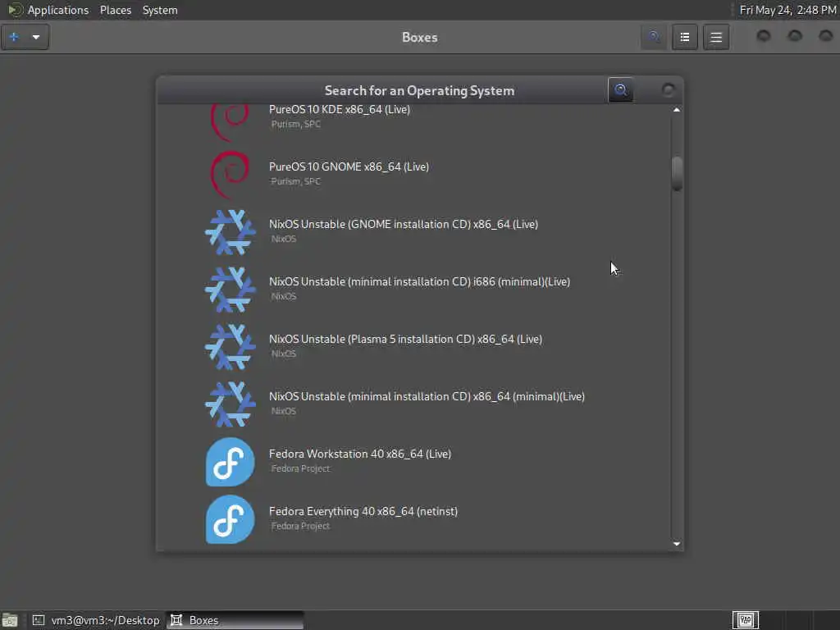Open the System menu

160,10
